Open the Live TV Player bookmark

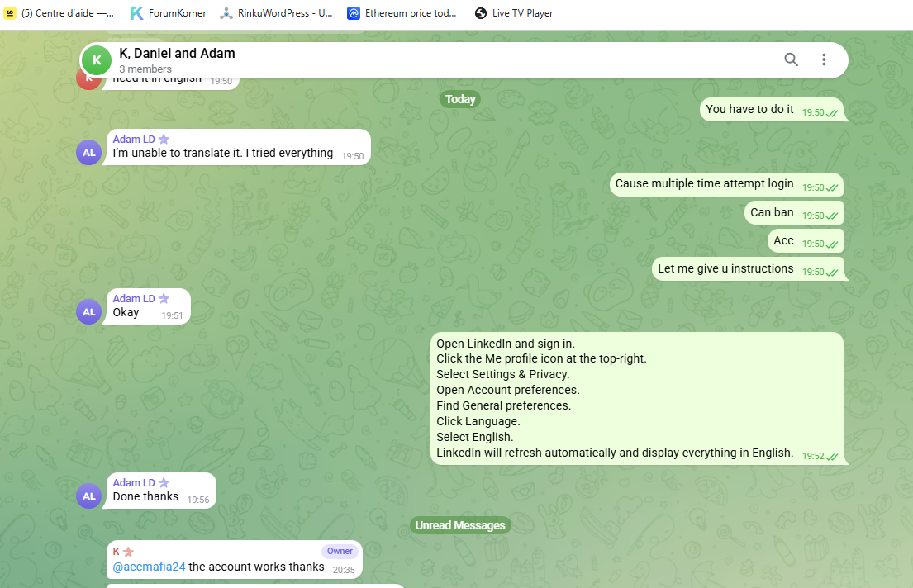(514, 13)
